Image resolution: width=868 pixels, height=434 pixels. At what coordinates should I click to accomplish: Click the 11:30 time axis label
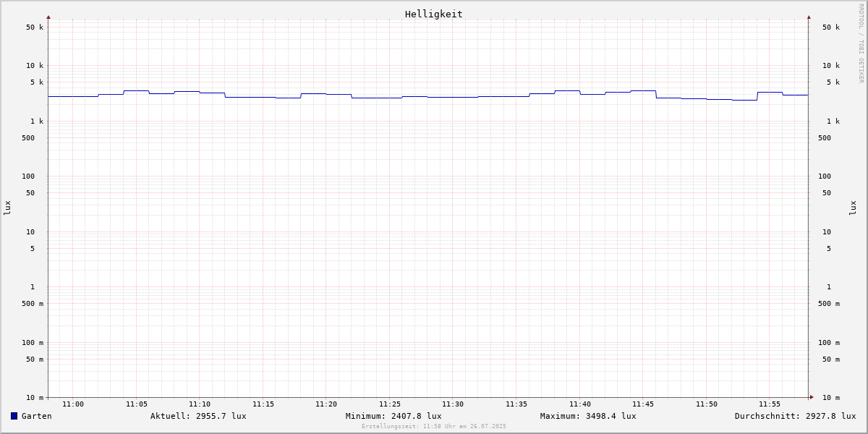click(453, 404)
